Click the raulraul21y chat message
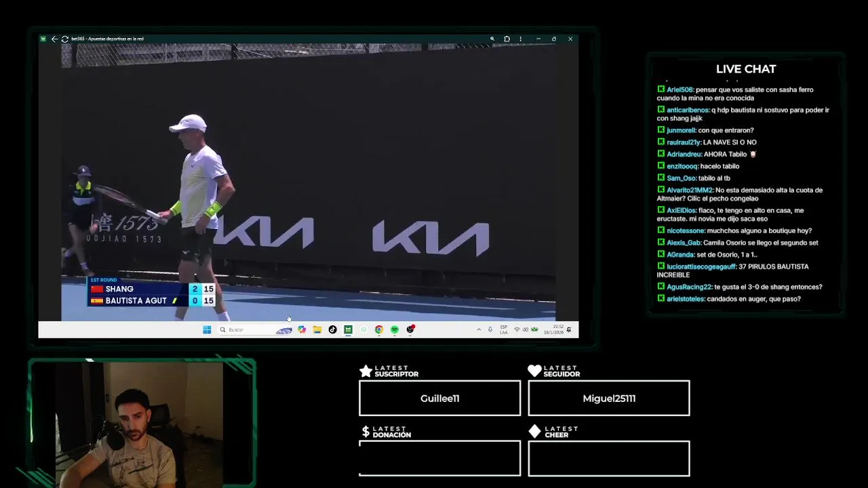 707,142
